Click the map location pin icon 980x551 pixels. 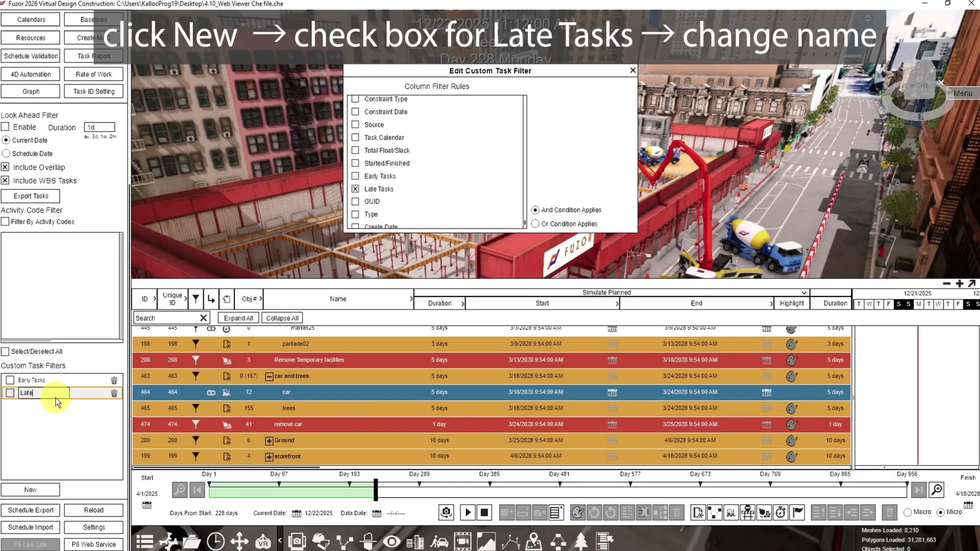click(533, 541)
